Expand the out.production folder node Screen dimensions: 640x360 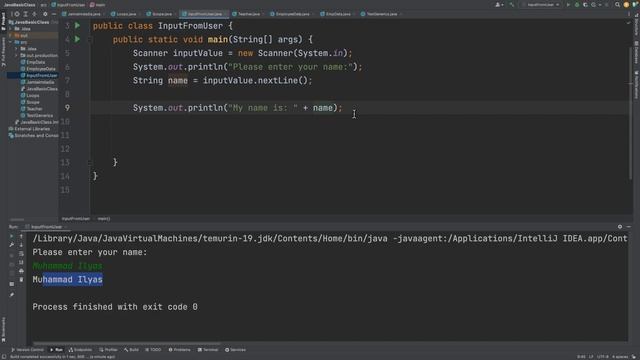tap(16, 56)
